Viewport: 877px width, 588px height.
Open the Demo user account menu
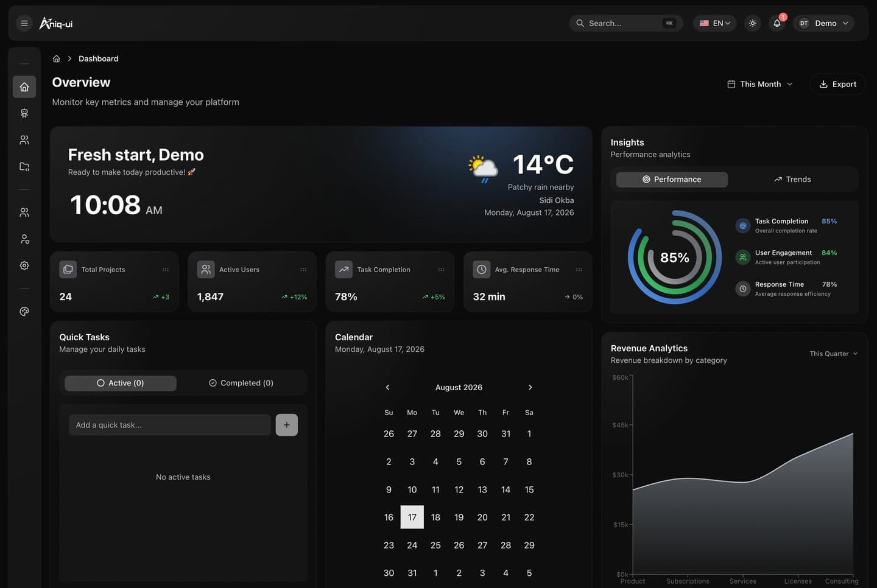point(824,23)
